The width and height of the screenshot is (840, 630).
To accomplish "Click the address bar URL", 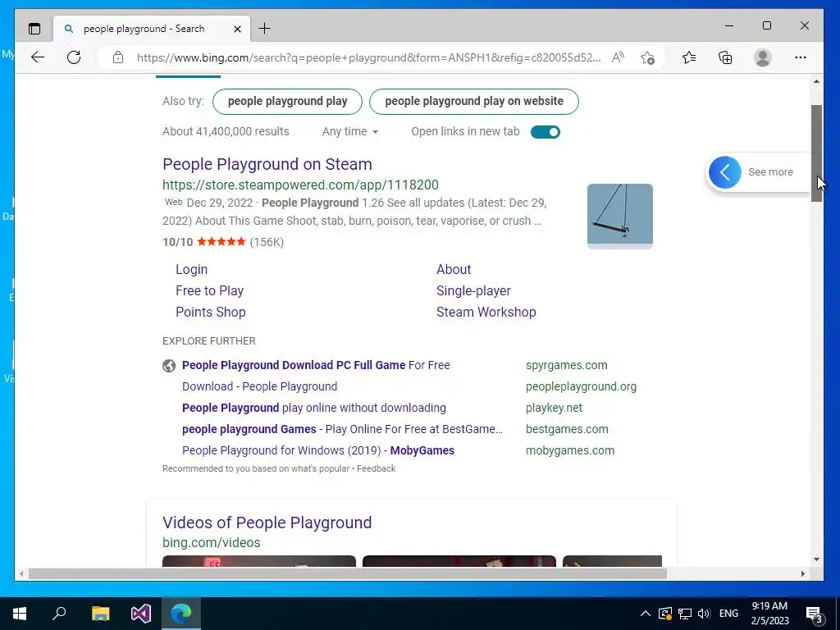I will point(368,57).
